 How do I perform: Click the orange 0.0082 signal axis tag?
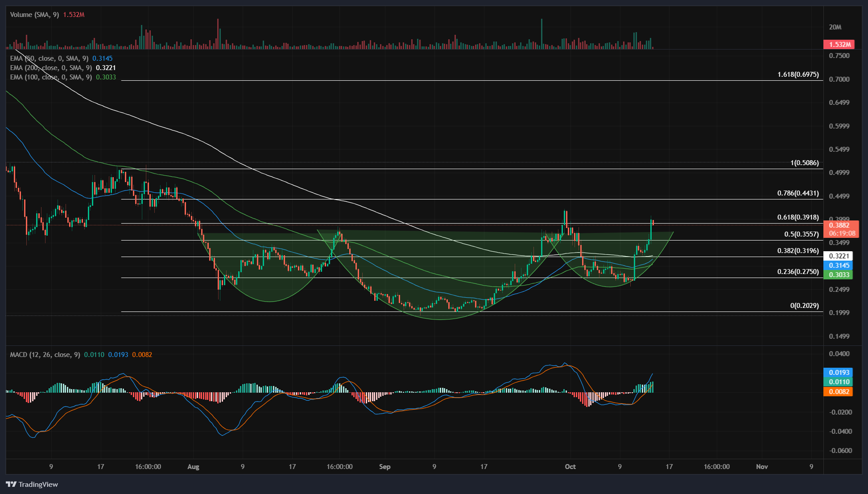(839, 391)
